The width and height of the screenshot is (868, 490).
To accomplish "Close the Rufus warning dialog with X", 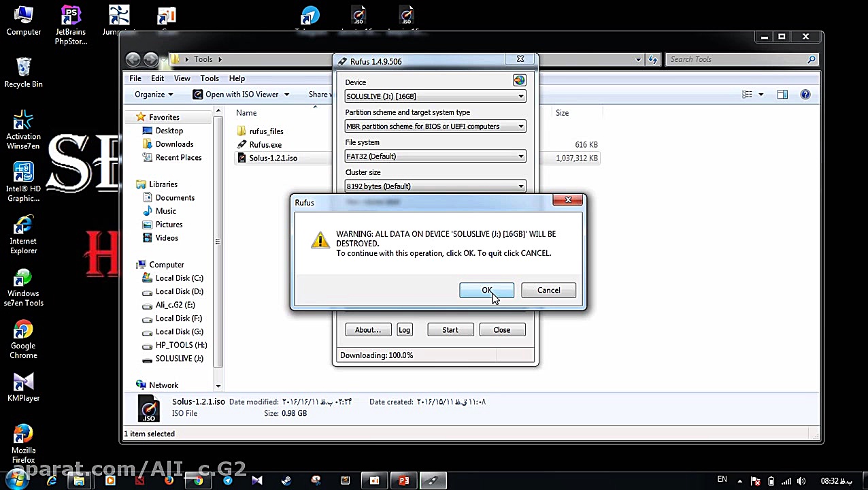I will click(568, 199).
